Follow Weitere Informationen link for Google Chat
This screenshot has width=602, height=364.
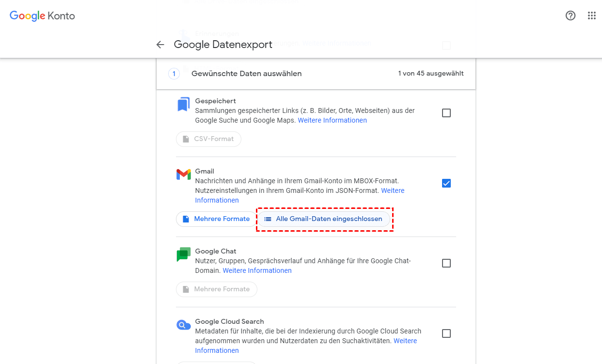pyautogui.click(x=257, y=270)
